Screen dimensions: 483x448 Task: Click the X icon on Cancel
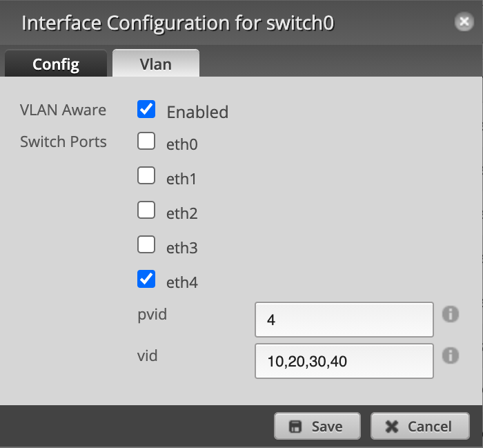point(391,427)
